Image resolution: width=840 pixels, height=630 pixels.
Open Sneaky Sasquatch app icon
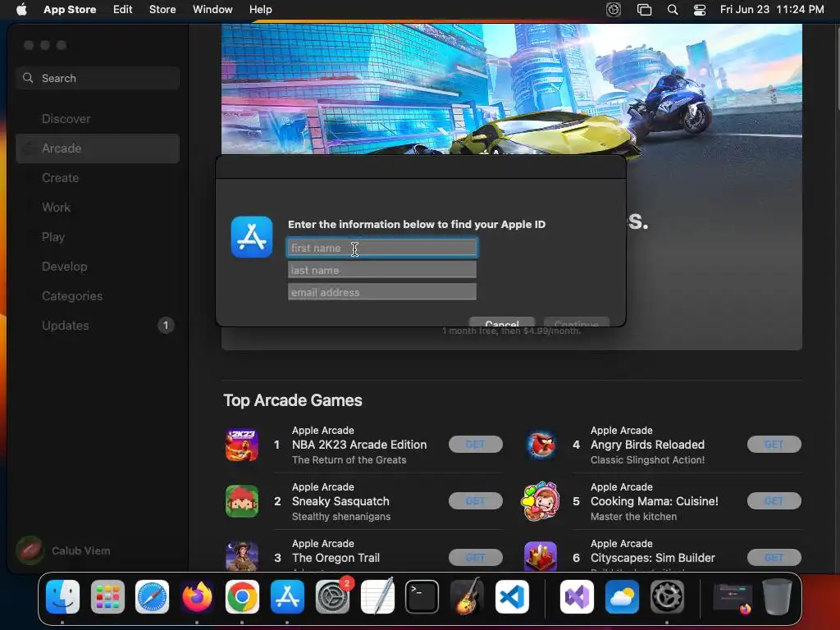coord(242,501)
